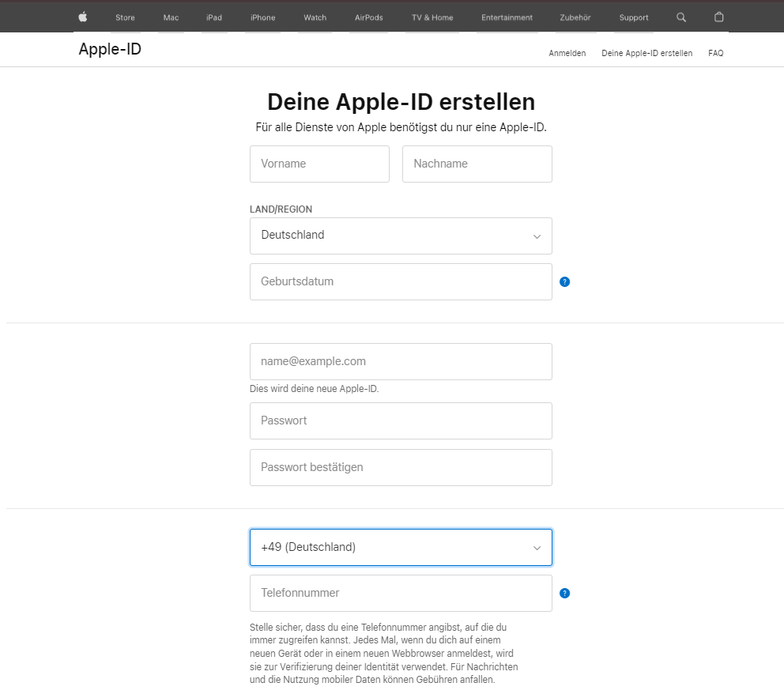Screen dimensions: 784x694
Task: Click the Anmelden link
Action: point(567,53)
